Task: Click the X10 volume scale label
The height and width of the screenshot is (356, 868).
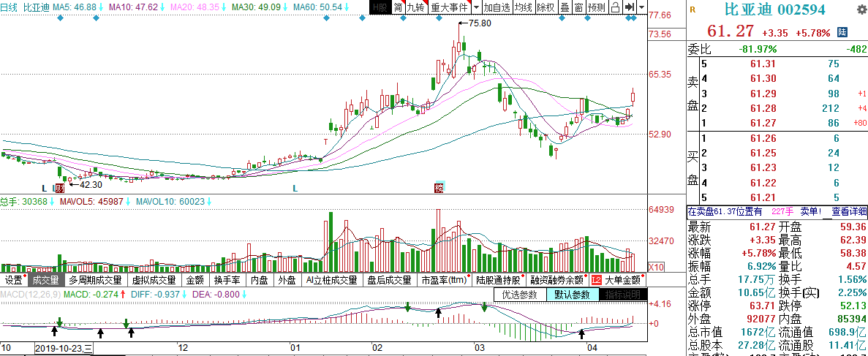Action: click(655, 266)
